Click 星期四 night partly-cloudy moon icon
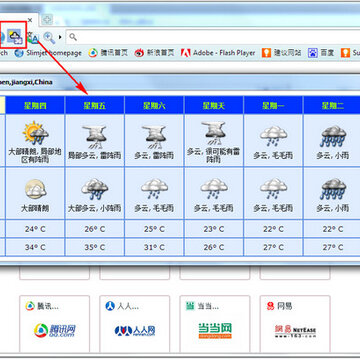 click(x=35, y=189)
